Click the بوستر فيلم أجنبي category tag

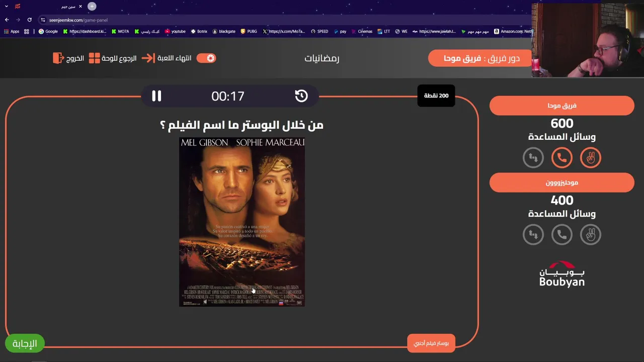coord(431,343)
